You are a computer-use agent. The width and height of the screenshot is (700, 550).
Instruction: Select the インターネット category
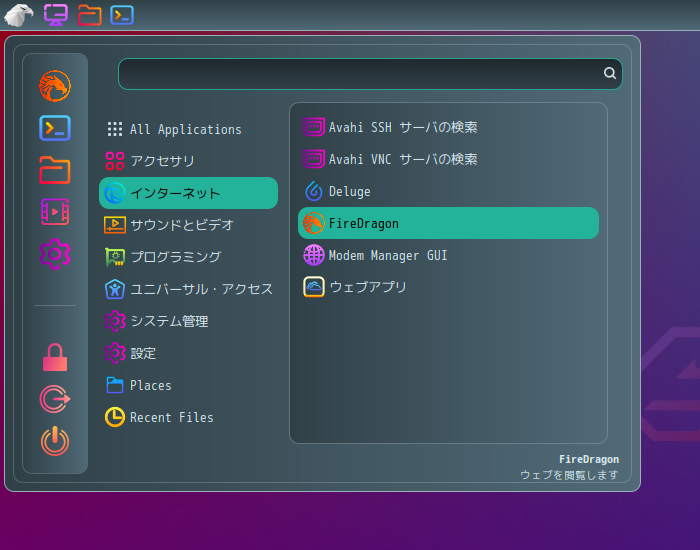click(x=188, y=193)
